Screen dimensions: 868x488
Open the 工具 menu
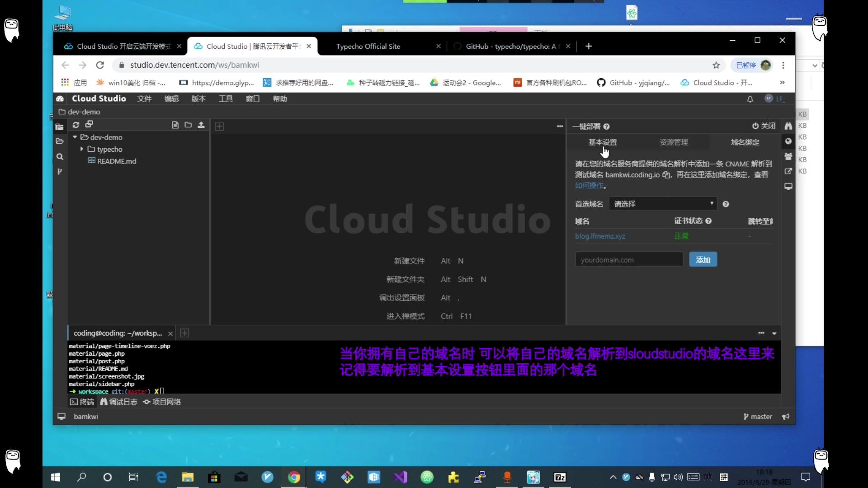[x=226, y=99]
